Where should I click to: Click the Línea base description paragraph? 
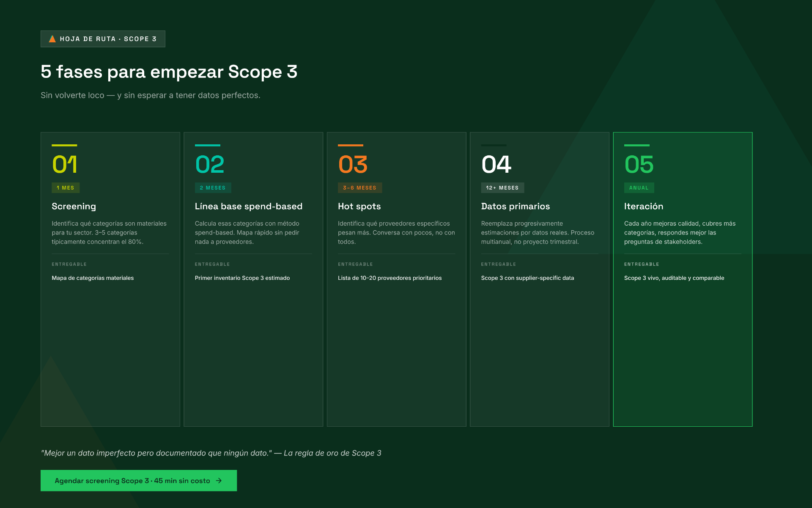(x=247, y=232)
